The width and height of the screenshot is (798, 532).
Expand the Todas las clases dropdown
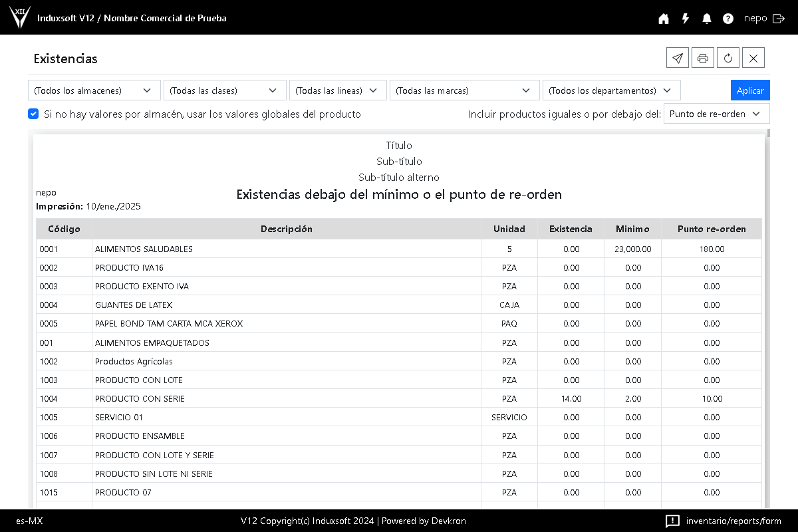point(225,90)
